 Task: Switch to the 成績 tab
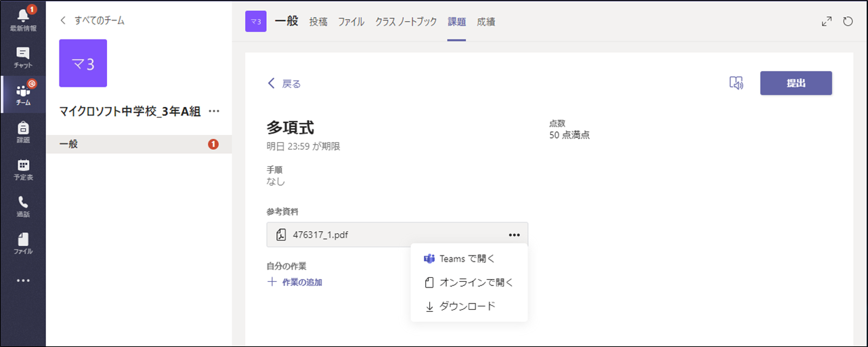click(485, 22)
